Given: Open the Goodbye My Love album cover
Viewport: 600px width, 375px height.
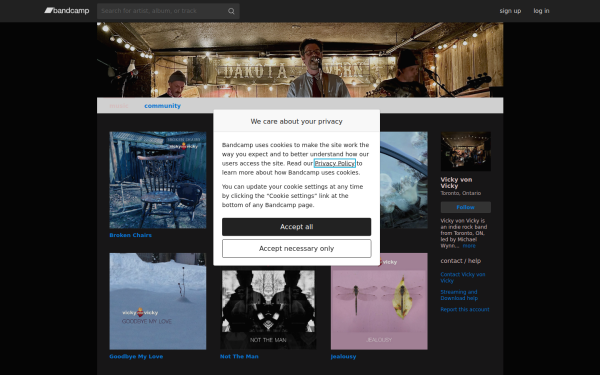Looking at the screenshot, I should (158, 301).
